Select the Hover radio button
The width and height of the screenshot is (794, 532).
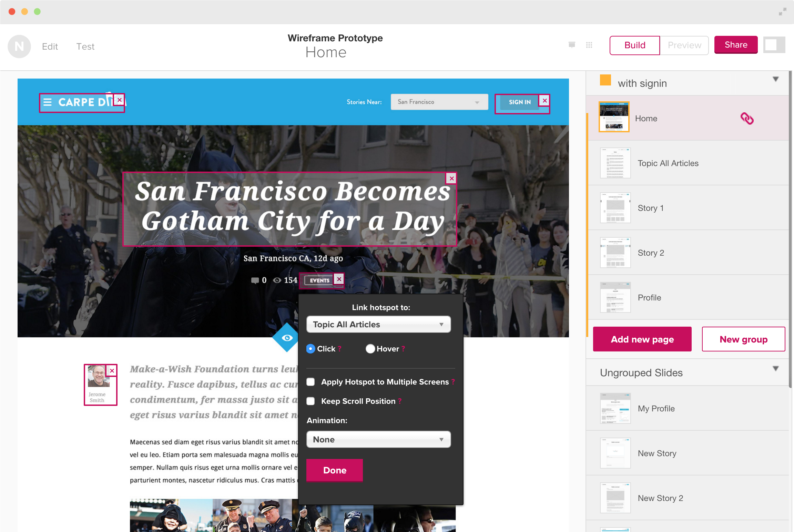(370, 349)
